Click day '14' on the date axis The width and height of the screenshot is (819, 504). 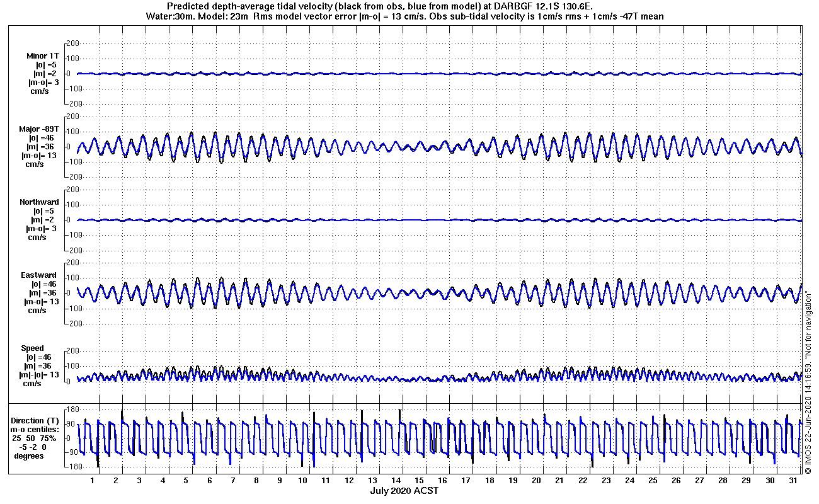click(396, 481)
